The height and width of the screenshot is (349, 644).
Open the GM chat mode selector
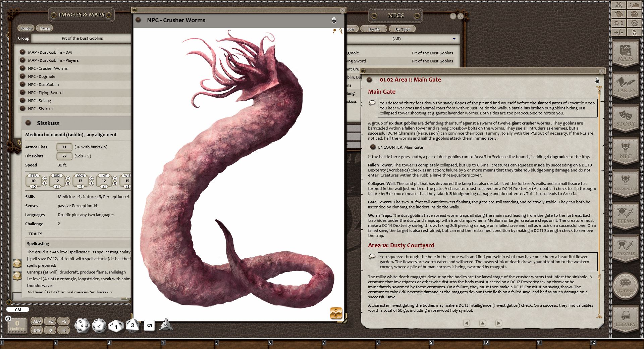[17, 309]
